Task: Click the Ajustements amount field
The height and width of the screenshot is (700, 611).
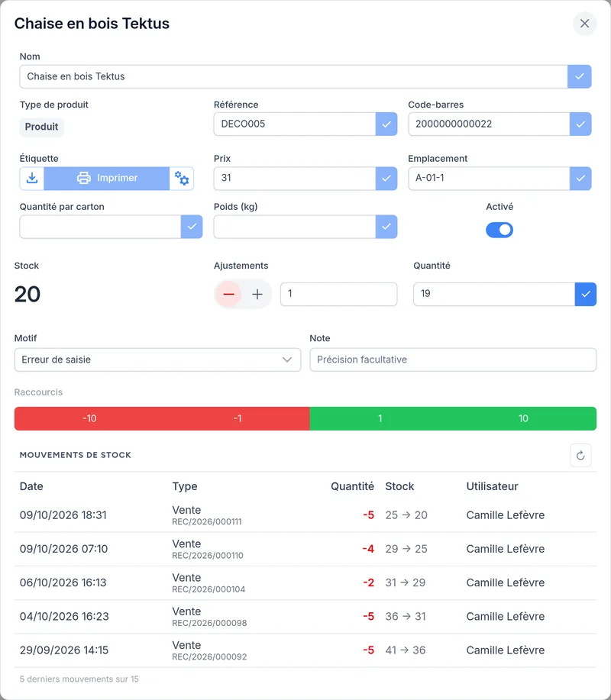Action: [x=338, y=294]
